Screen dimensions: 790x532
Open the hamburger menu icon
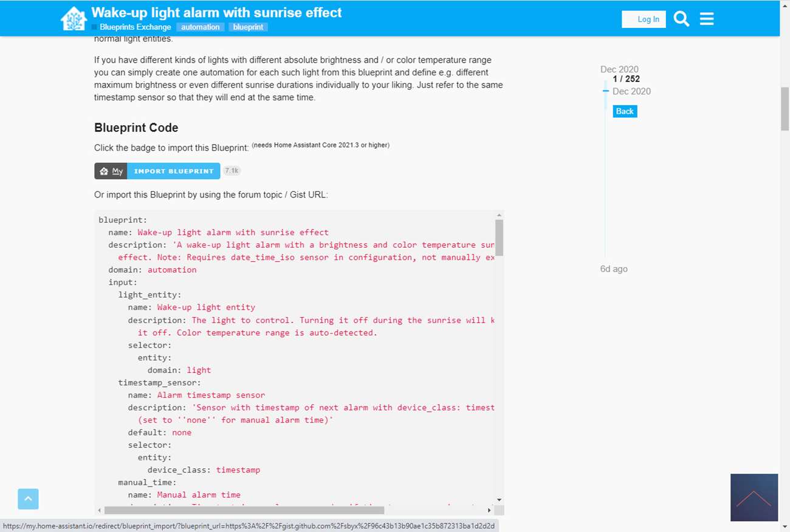pyautogui.click(x=707, y=19)
